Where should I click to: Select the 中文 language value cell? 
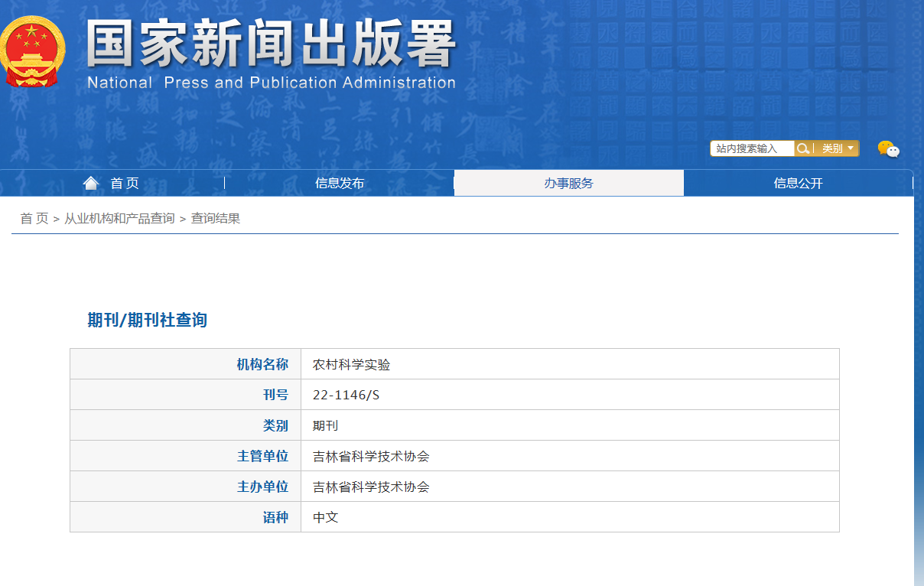click(325, 518)
